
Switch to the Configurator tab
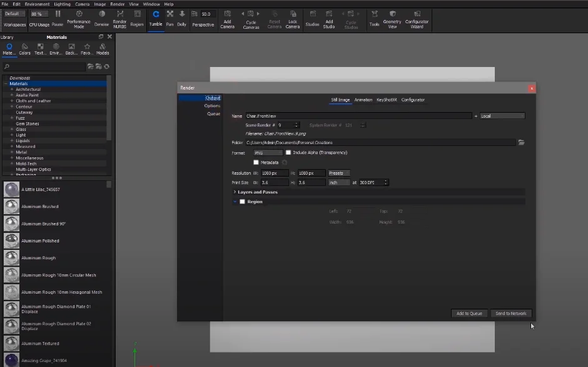tap(413, 100)
